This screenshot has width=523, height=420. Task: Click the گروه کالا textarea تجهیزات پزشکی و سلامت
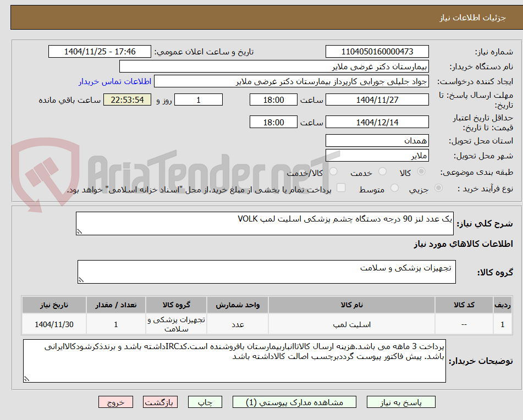pos(267,272)
